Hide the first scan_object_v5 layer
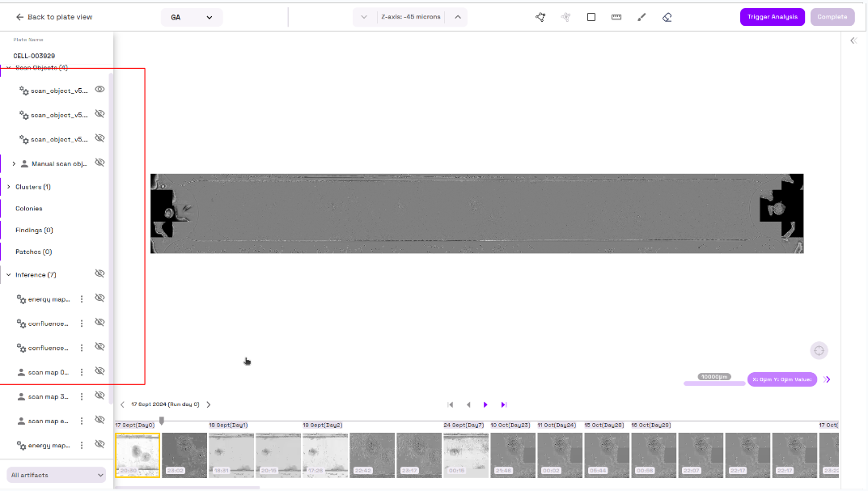Screen dimensions: 868x491 coord(100,90)
